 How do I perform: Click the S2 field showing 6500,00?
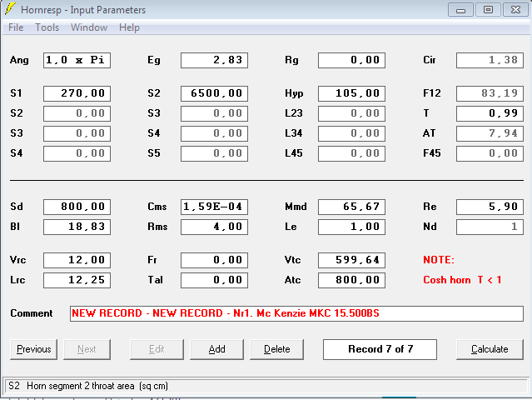[x=214, y=93]
